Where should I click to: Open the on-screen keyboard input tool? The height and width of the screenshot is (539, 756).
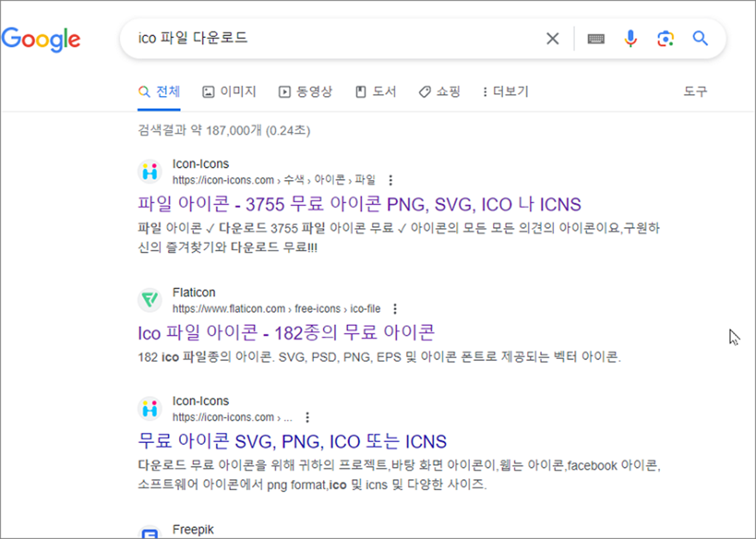coord(596,39)
